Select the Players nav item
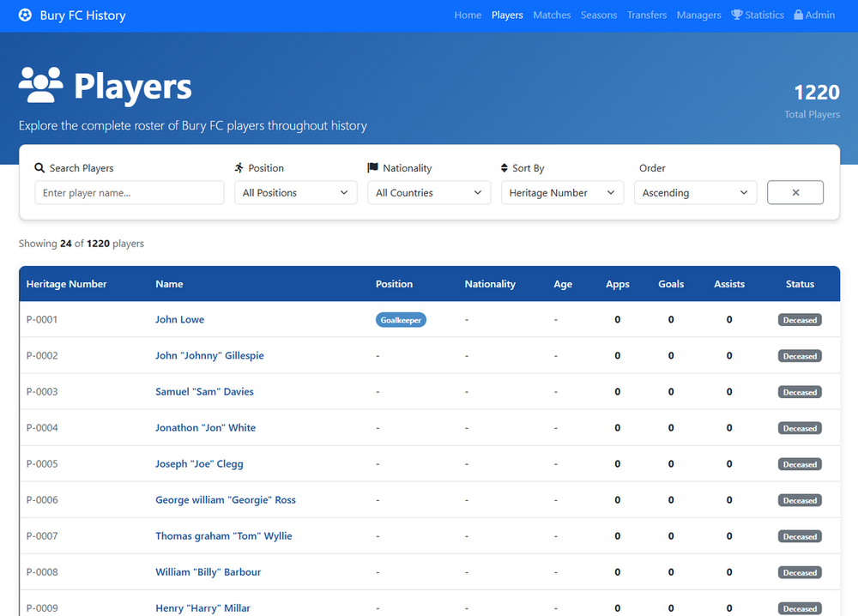 [507, 15]
